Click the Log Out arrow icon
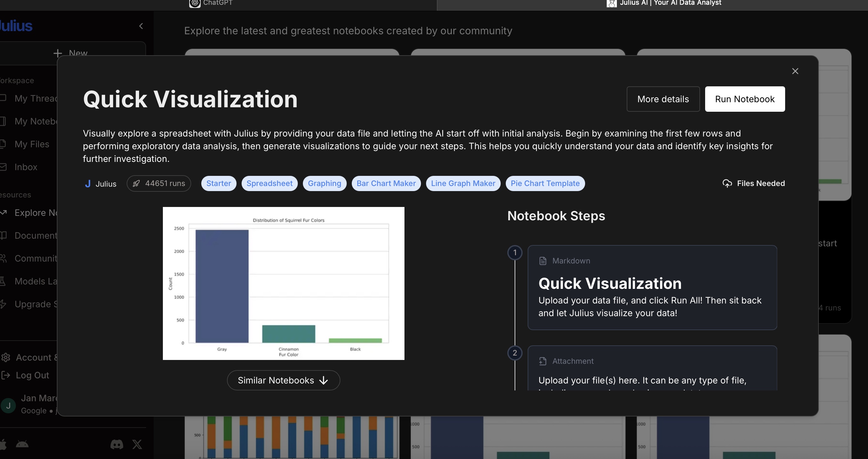The width and height of the screenshot is (868, 459). [x=5, y=375]
